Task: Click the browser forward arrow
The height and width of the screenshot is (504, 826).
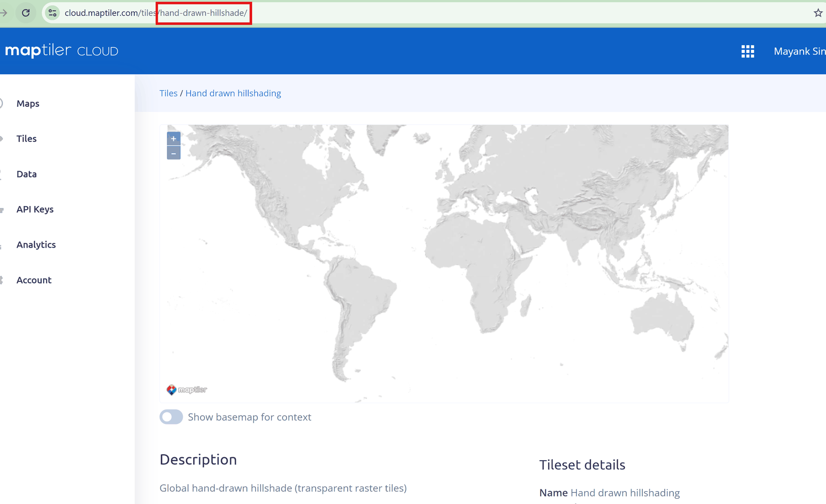Action: 4,13
